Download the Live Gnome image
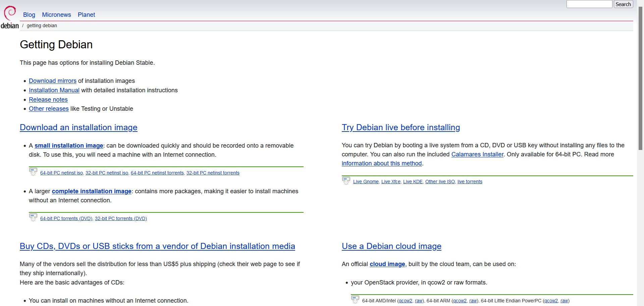The image size is (644, 306). tap(366, 182)
